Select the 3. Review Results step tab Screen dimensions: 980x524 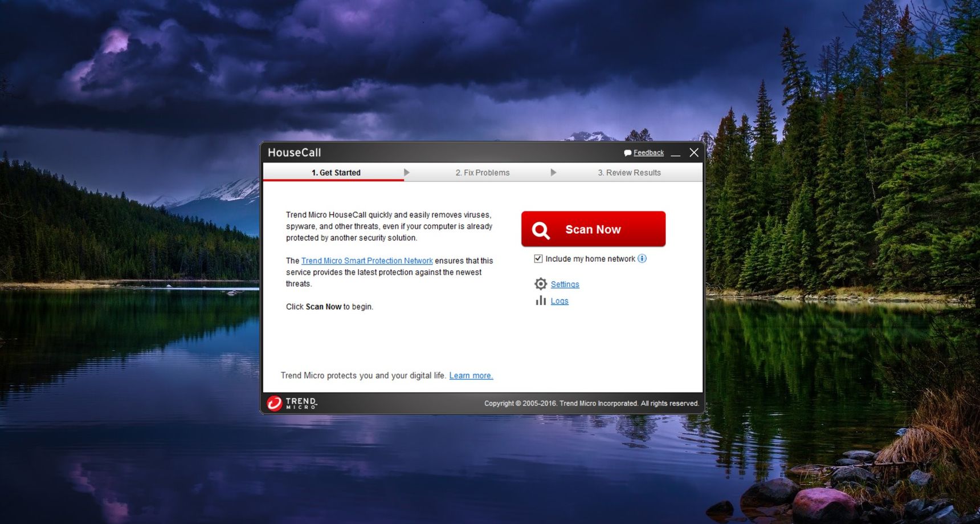pos(629,173)
